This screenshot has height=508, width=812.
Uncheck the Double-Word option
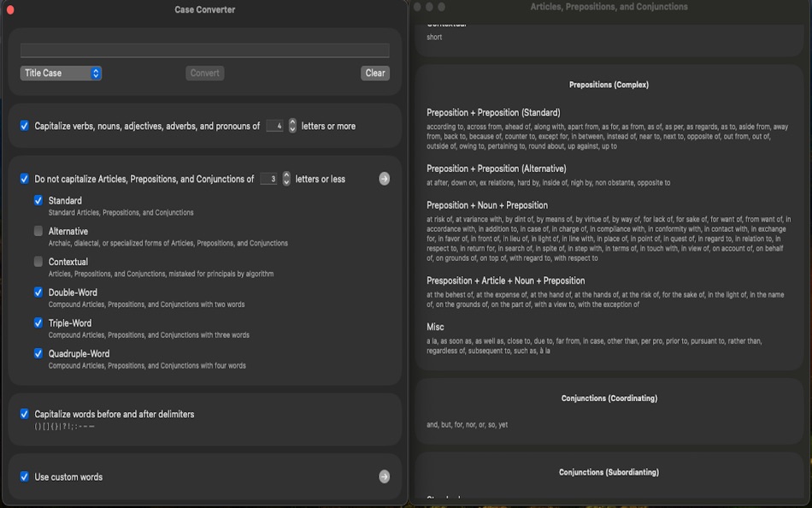(x=38, y=292)
